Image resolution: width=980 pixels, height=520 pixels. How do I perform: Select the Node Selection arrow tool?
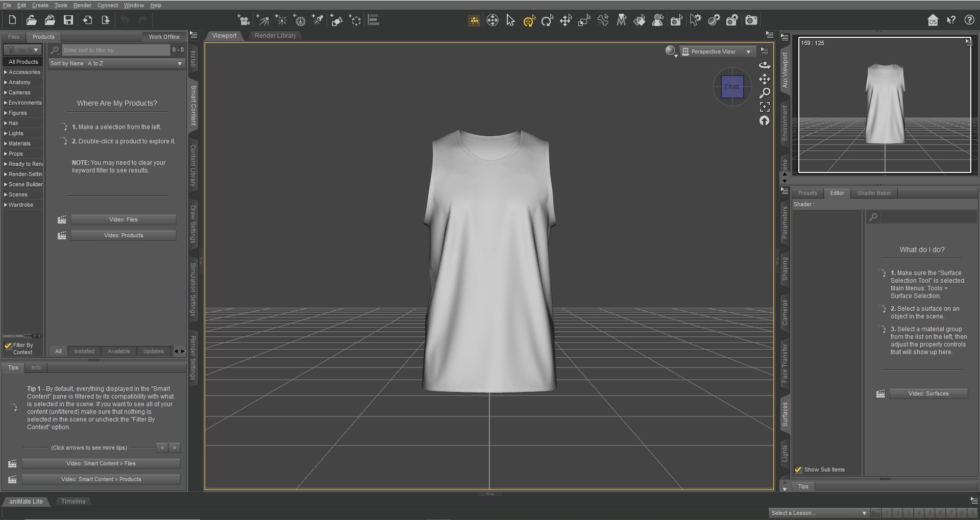click(510, 20)
